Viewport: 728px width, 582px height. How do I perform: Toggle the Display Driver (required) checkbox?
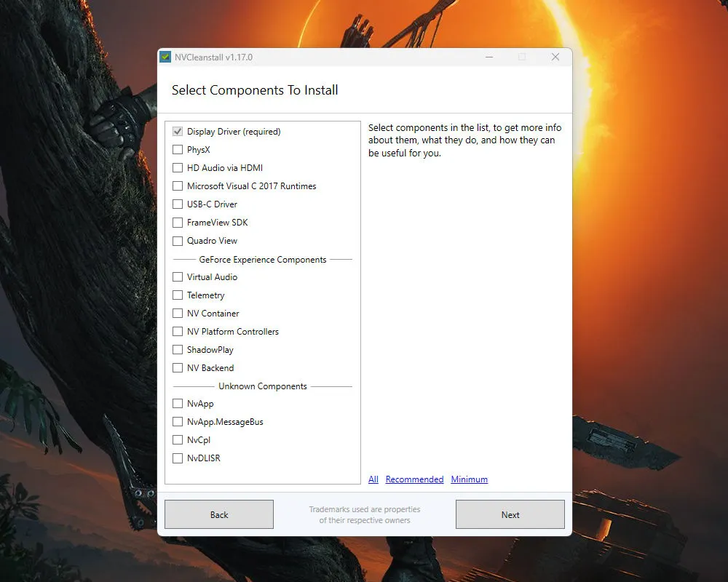pyautogui.click(x=178, y=132)
